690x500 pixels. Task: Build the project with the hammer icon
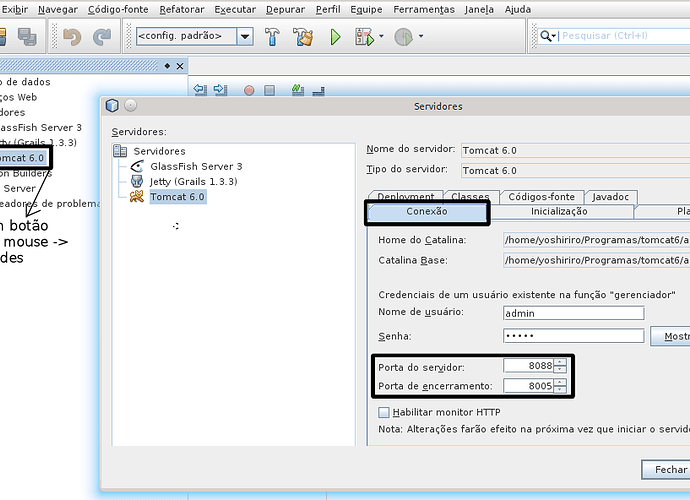(x=272, y=37)
